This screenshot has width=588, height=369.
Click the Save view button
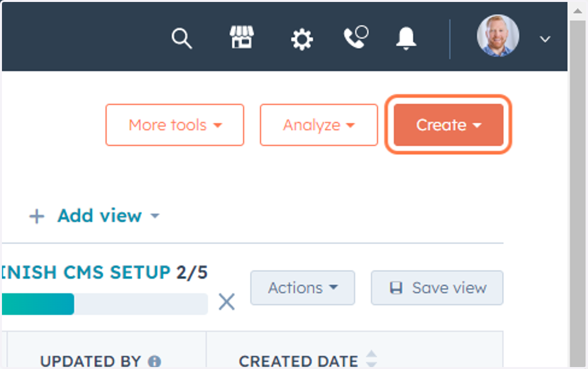pos(437,288)
